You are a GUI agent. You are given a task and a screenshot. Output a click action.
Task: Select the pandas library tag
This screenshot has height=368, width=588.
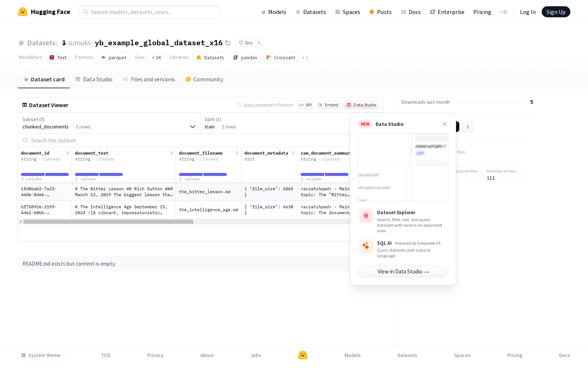[x=245, y=57]
